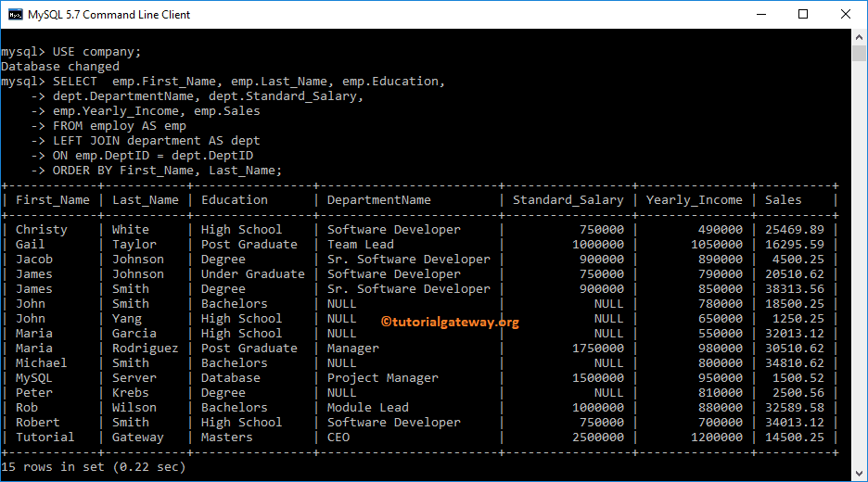Viewport: 868px width, 482px height.
Task: Click the Standard_Salary column header
Action: point(568,200)
